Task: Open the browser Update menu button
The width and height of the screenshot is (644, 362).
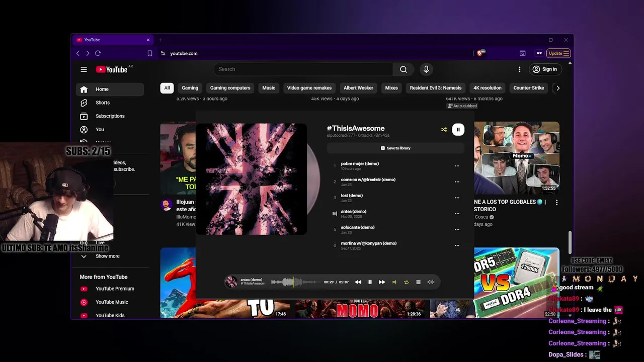Action: point(558,53)
